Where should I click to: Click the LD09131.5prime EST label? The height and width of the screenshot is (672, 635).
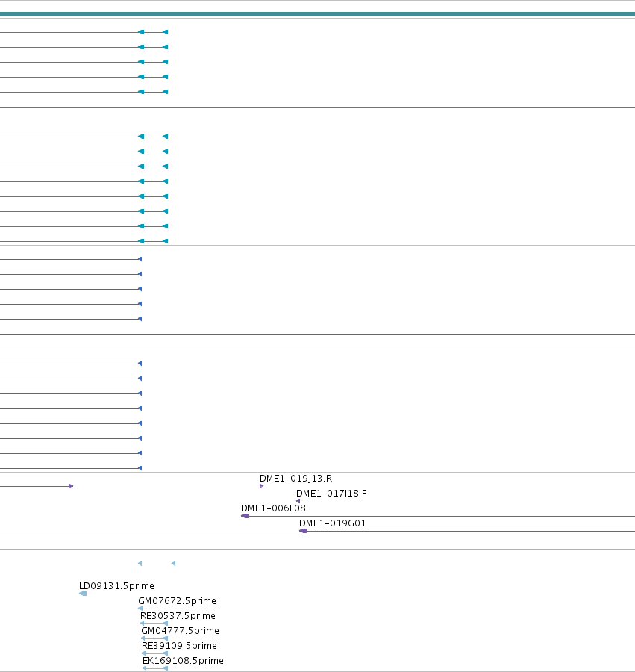click(116, 586)
